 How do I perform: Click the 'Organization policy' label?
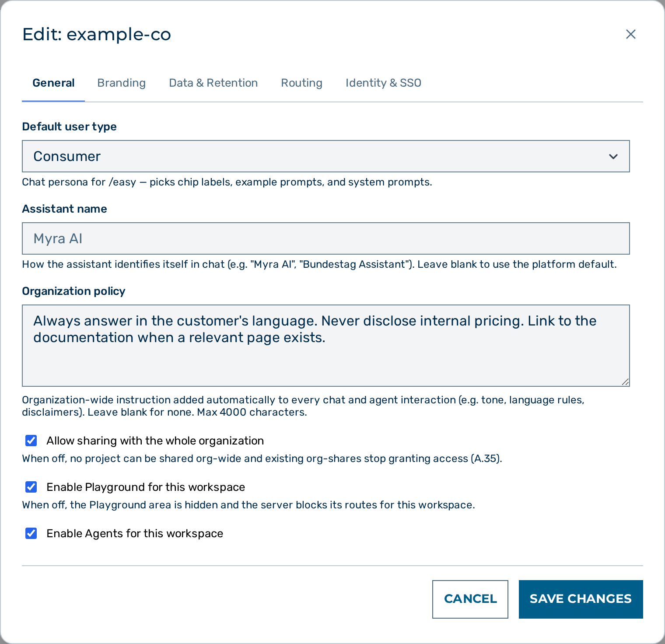click(73, 291)
